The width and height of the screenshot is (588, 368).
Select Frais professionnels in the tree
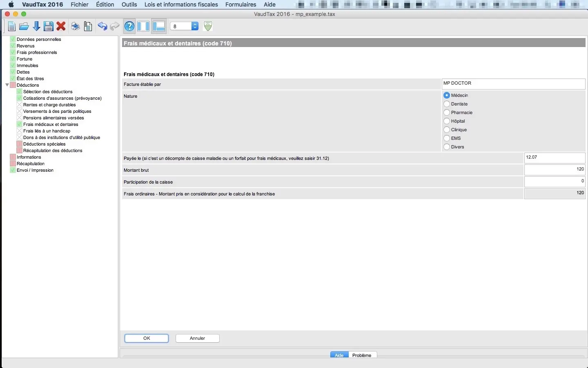37,52
